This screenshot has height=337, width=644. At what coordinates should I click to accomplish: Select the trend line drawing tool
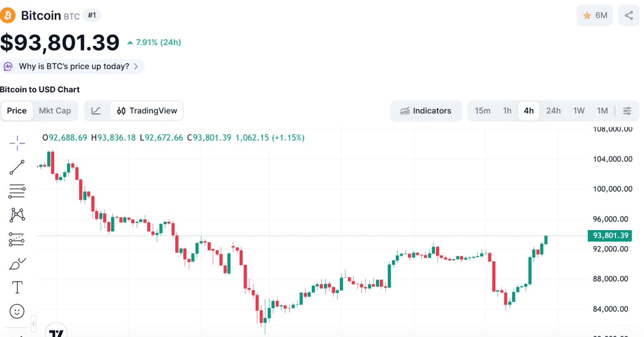click(x=17, y=167)
